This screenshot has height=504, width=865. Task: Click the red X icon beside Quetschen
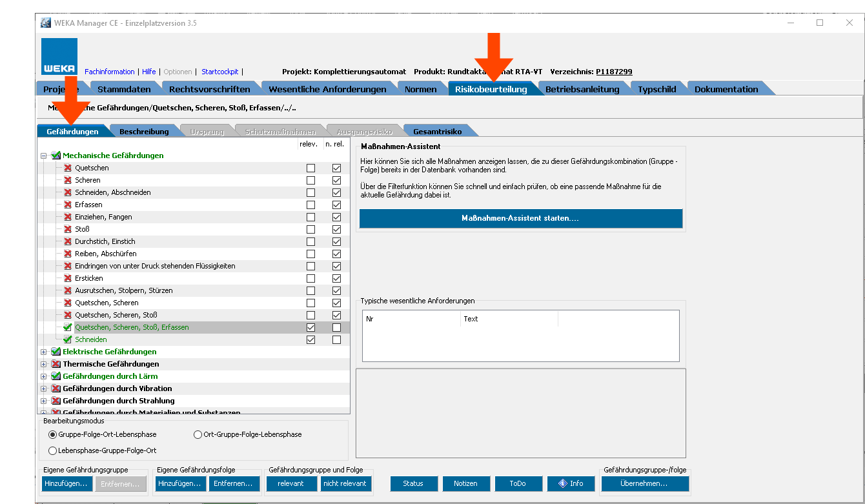click(68, 168)
